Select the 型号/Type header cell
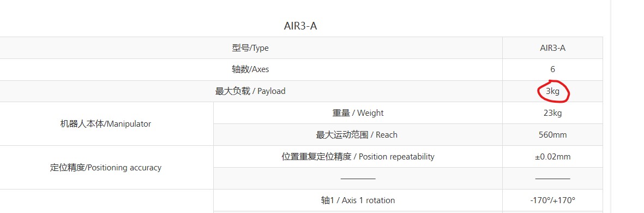644x213 pixels. pos(250,48)
